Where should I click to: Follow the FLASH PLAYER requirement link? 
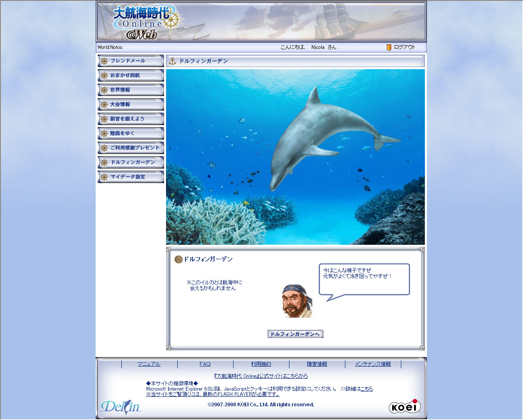coord(213,394)
